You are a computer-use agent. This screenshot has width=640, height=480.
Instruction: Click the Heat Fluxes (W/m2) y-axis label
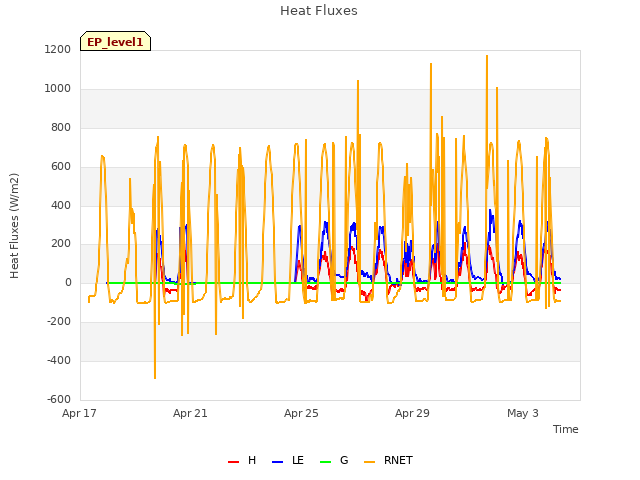(x=14, y=226)
